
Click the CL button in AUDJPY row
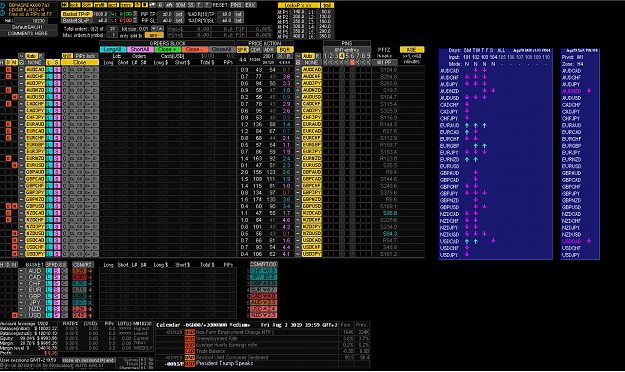click(x=72, y=83)
